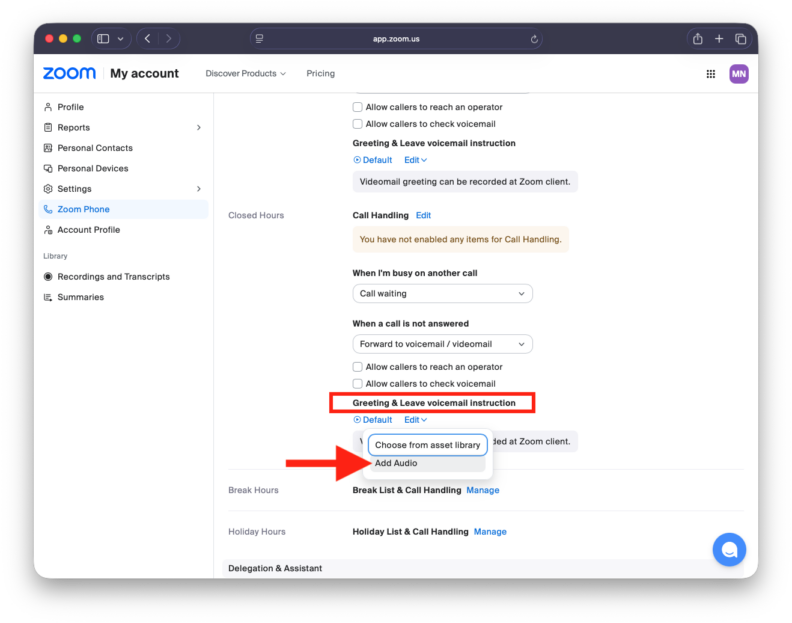Toggle the Safari sidebar icon
The height and width of the screenshot is (623, 792).
point(103,38)
